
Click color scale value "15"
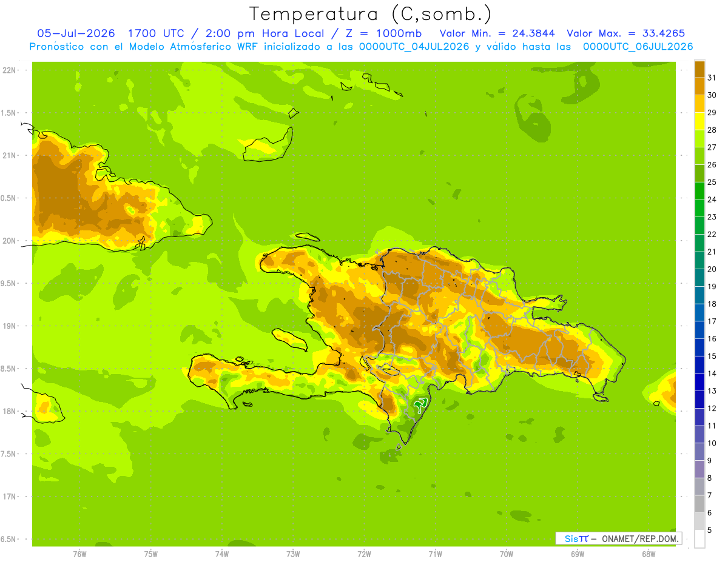point(712,356)
